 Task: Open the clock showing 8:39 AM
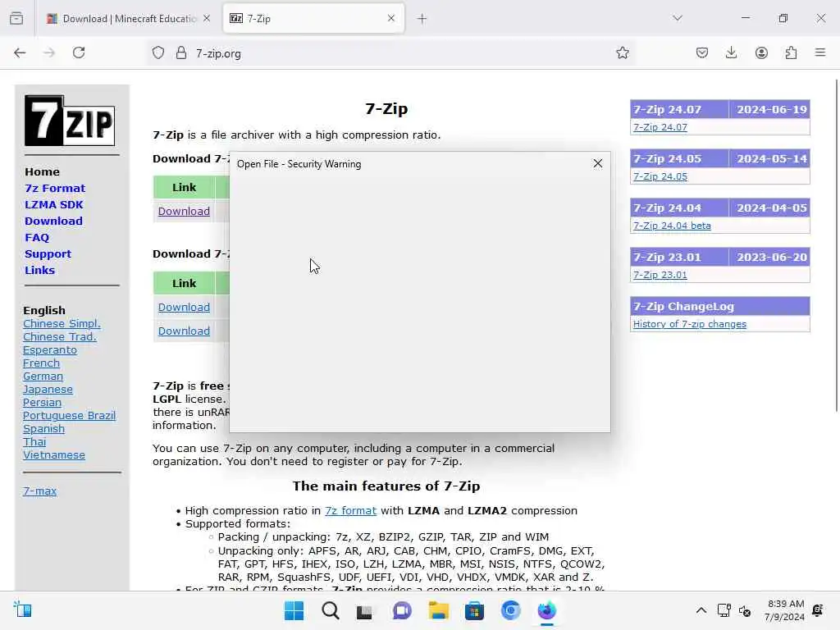785,610
